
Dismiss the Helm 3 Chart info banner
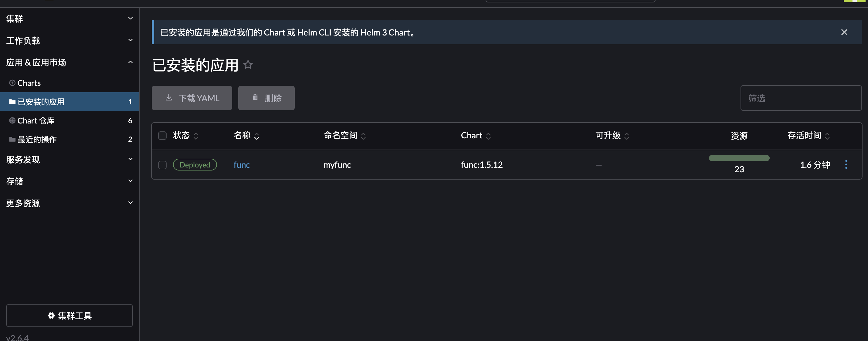click(844, 32)
